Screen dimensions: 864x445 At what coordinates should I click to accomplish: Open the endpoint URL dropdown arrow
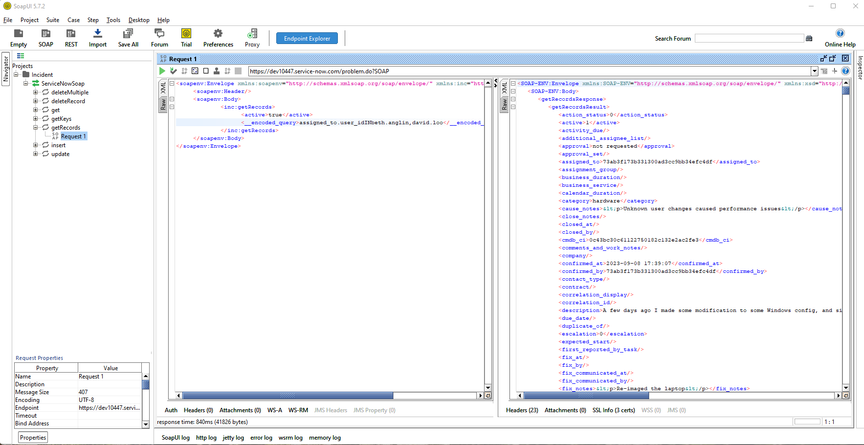tap(814, 71)
